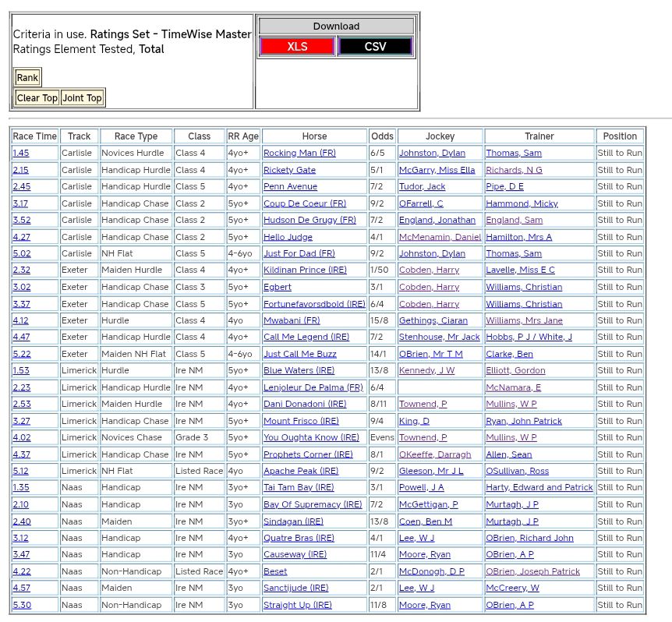The width and height of the screenshot is (672, 622).
Task: Download ratings as XLS file
Action: tap(297, 47)
